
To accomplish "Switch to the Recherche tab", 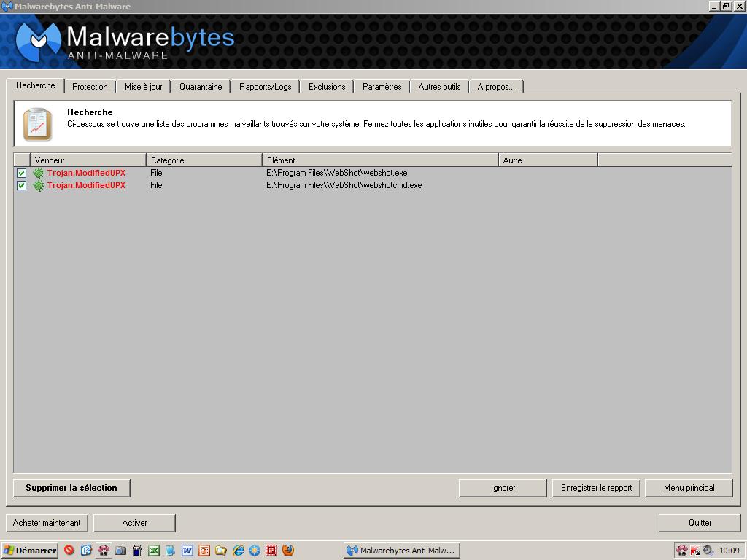I will click(x=36, y=85).
